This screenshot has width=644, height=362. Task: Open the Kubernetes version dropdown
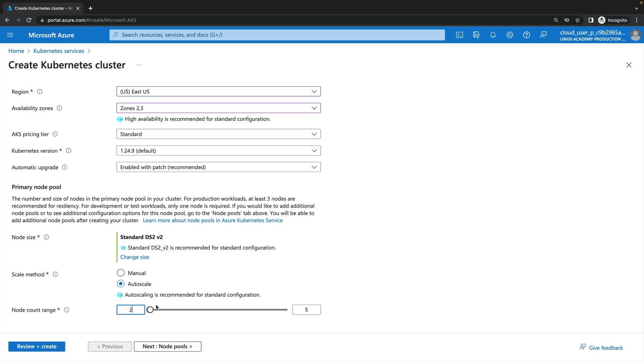pyautogui.click(x=218, y=150)
